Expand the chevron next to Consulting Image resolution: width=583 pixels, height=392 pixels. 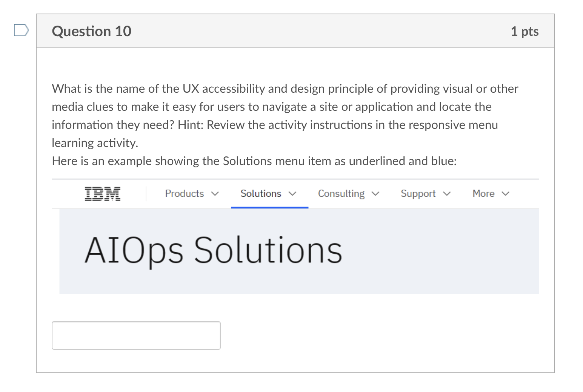pyautogui.click(x=375, y=194)
